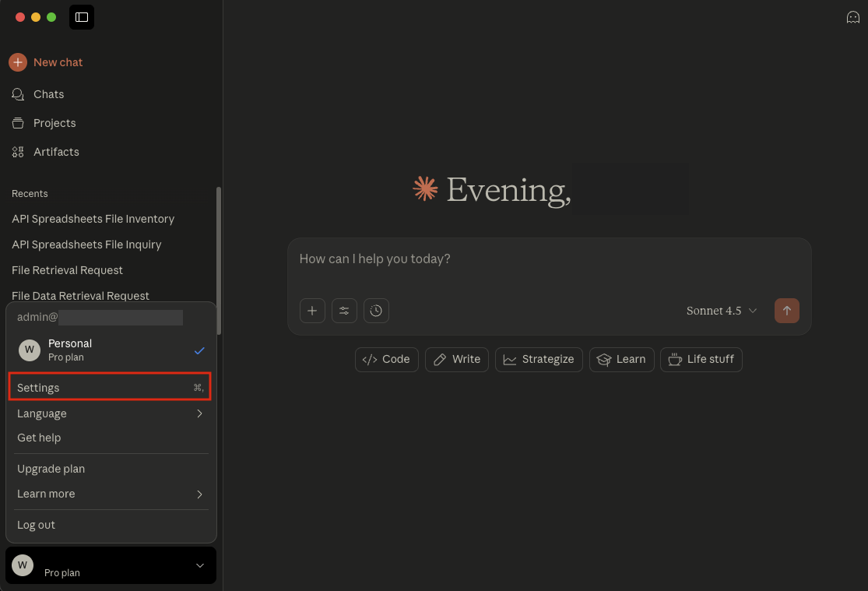Toggle the sidebar with the panel icon
The height and width of the screenshot is (591, 868).
pos(82,17)
